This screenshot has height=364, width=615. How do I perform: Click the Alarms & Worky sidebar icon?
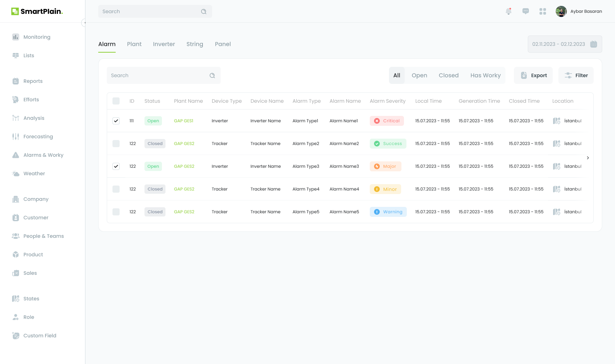click(16, 155)
